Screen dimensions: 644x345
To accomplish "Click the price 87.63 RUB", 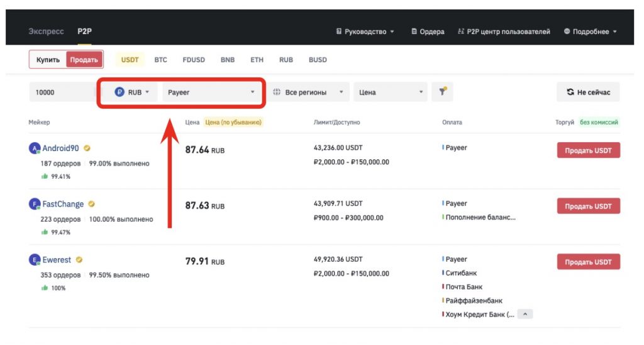I will pyautogui.click(x=205, y=206).
